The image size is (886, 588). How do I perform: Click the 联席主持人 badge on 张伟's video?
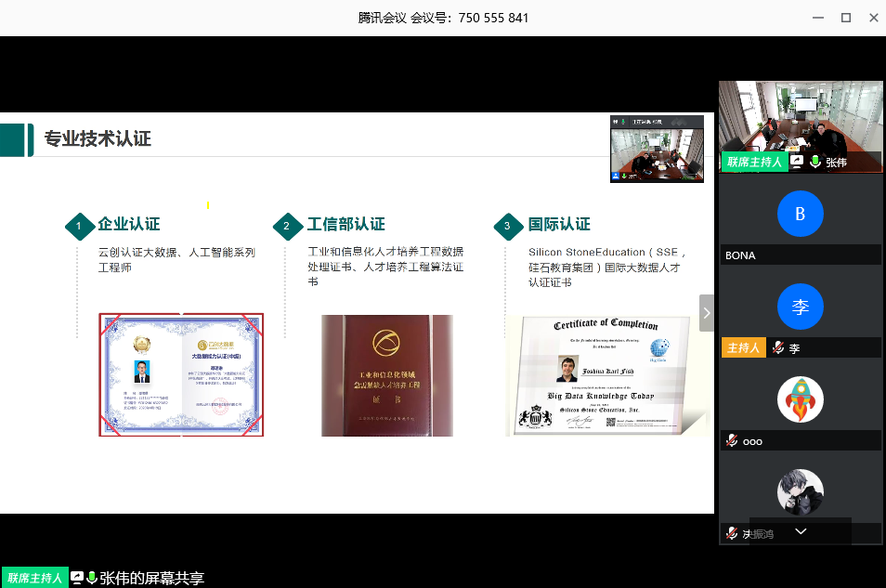[x=754, y=162]
